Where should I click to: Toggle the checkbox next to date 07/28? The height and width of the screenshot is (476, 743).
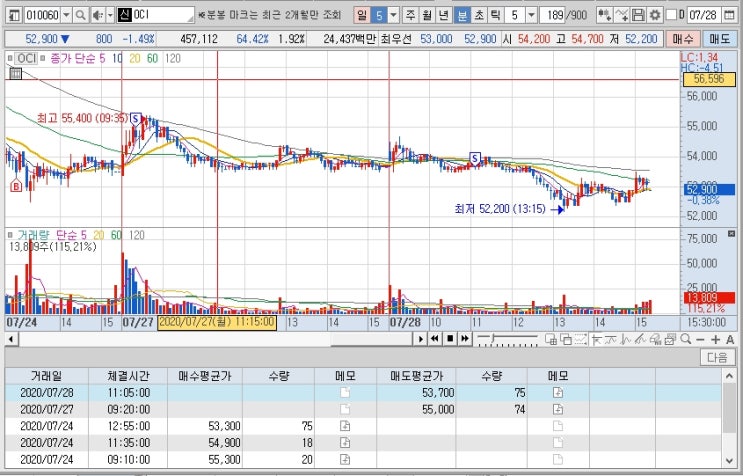click(x=671, y=15)
